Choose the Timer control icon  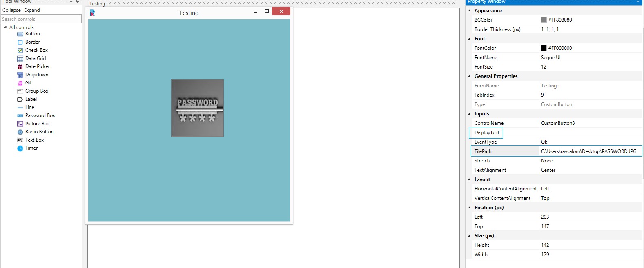(20, 148)
